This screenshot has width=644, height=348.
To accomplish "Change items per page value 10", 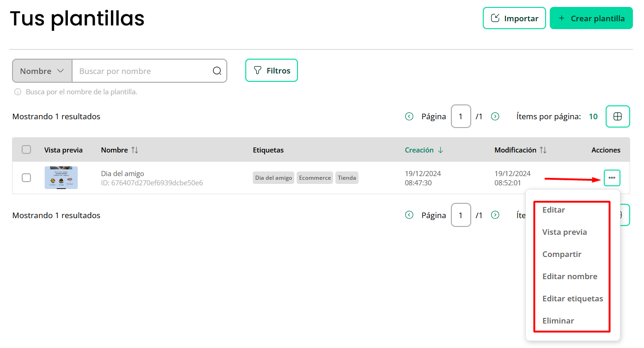I will click(x=593, y=116).
